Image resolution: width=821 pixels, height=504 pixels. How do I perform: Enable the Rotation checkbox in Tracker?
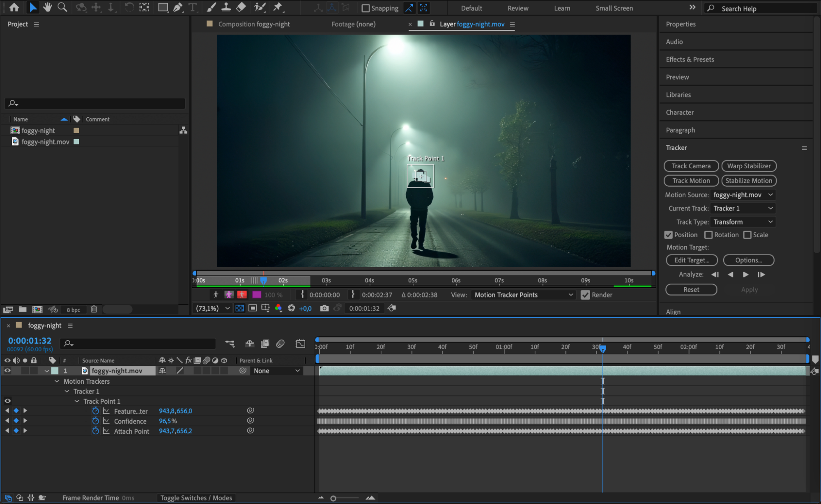tap(708, 235)
